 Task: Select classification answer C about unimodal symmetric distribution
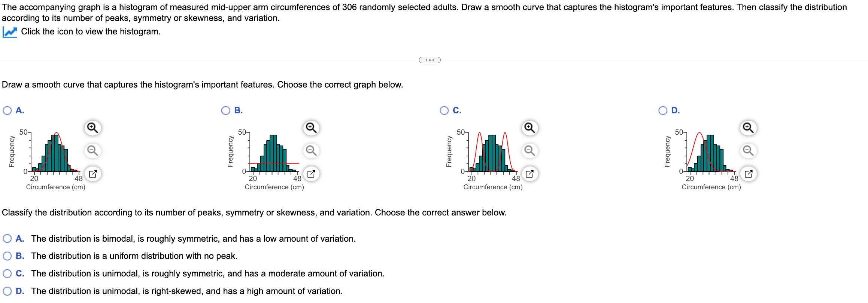point(7,273)
